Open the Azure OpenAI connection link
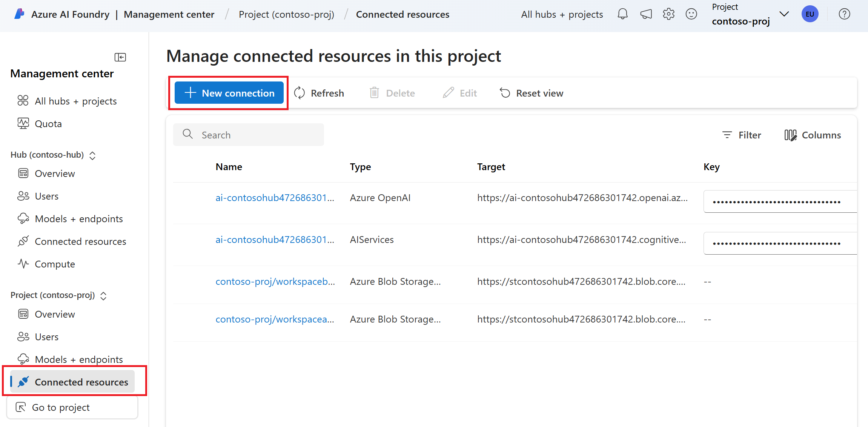Screen dimensions: 868x427 (x=275, y=198)
